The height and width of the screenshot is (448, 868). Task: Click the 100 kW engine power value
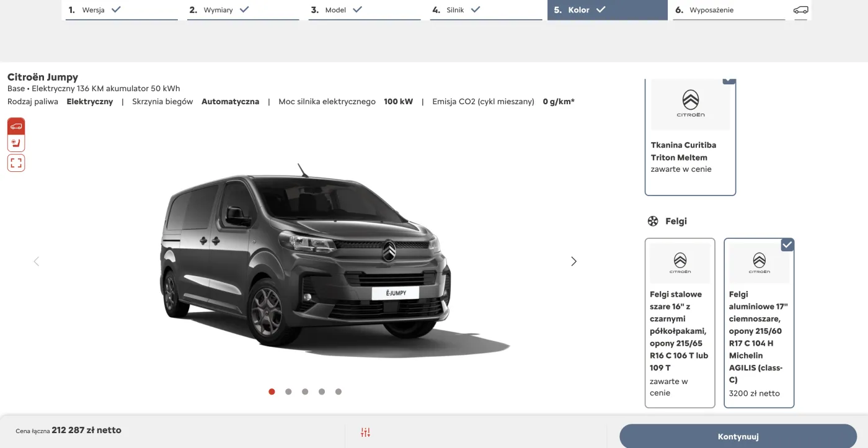coord(398,102)
